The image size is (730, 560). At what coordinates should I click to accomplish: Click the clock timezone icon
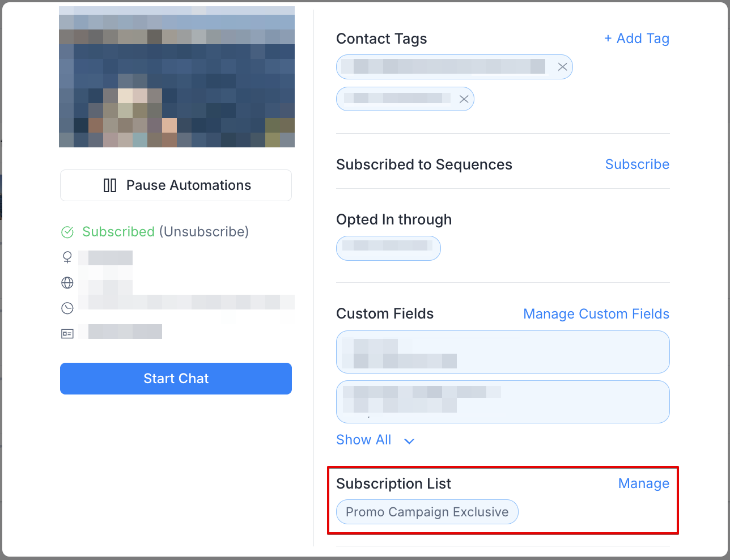tap(67, 308)
